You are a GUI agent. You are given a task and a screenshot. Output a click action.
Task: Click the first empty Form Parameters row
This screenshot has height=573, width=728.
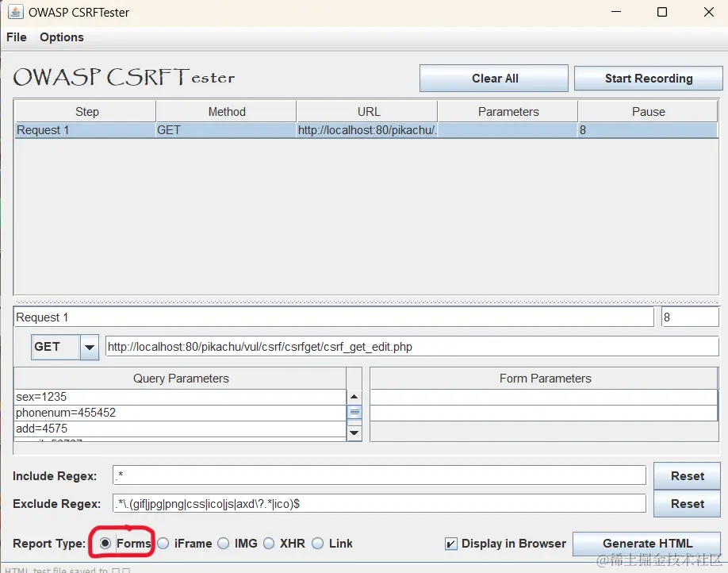coord(544,397)
